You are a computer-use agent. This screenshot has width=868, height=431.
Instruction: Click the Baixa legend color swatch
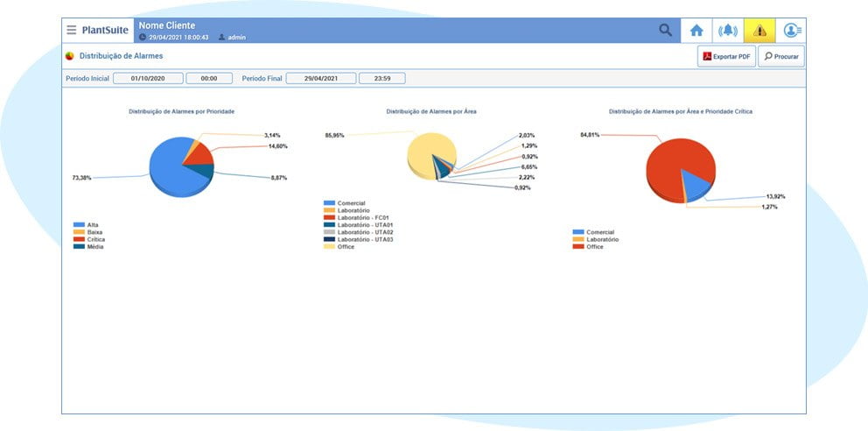click(x=79, y=232)
